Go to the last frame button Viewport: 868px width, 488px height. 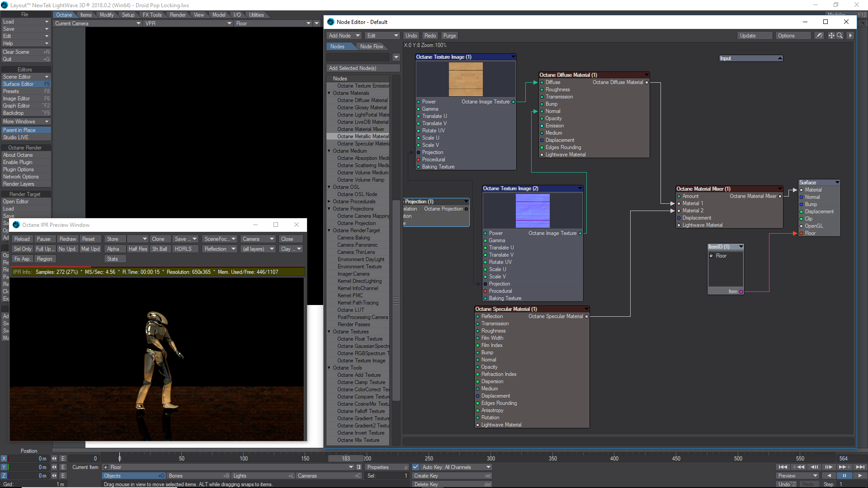click(x=860, y=467)
